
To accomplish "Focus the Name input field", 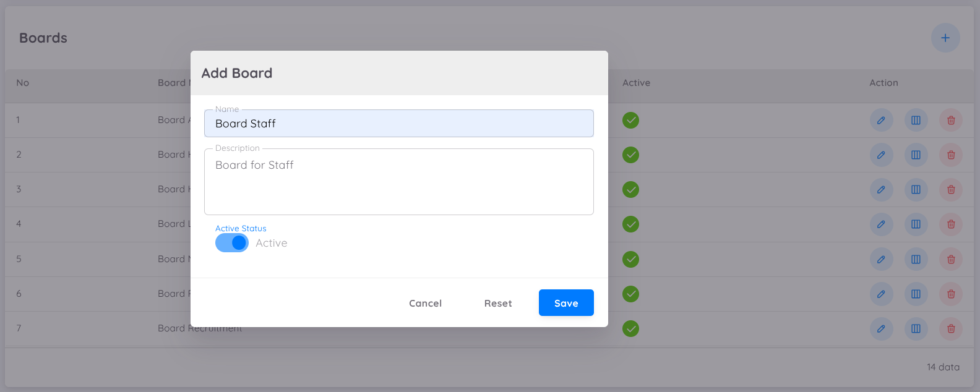I will [399, 124].
